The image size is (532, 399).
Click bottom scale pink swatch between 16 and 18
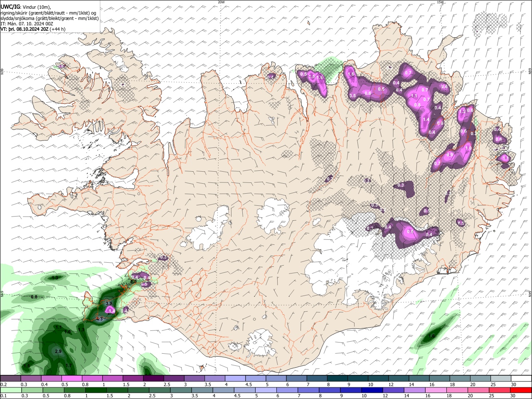coord(436,390)
